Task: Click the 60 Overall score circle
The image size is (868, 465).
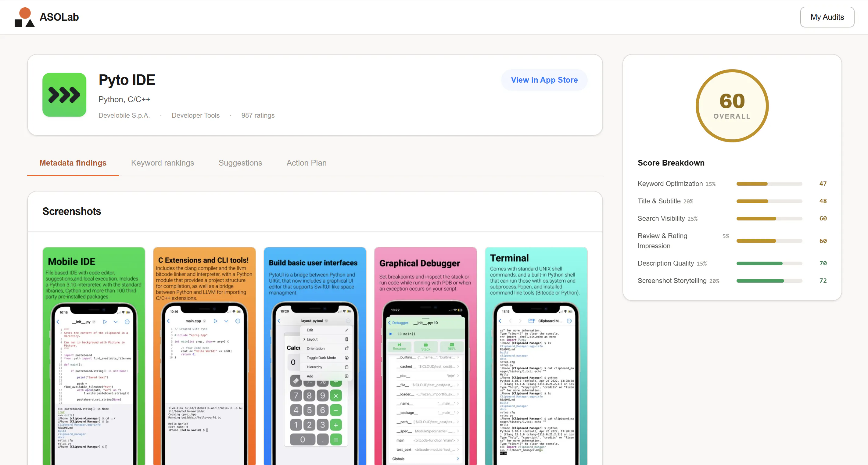Action: point(732,106)
